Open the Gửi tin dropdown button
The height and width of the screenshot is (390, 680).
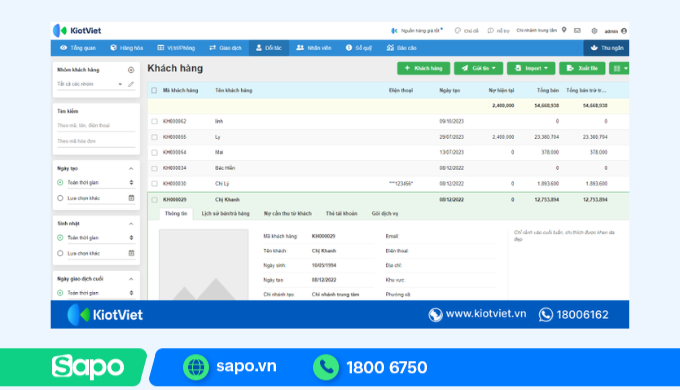(x=478, y=68)
